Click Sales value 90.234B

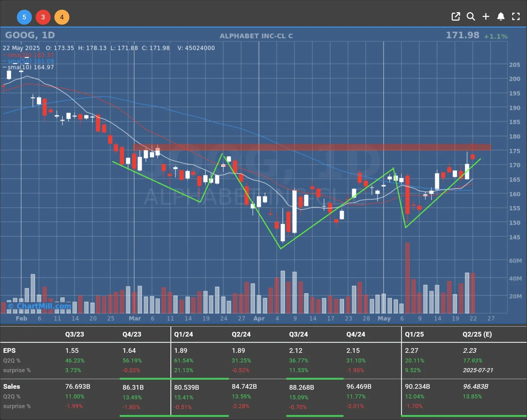tap(418, 387)
